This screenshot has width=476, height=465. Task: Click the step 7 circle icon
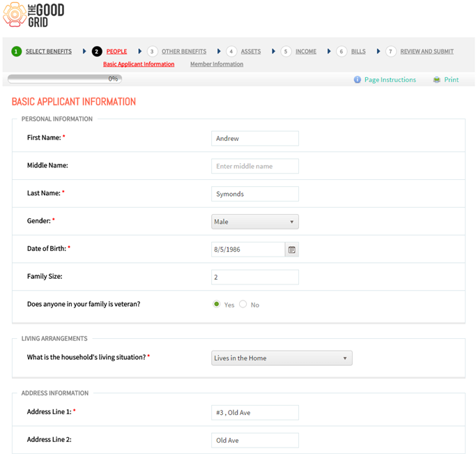coord(391,52)
